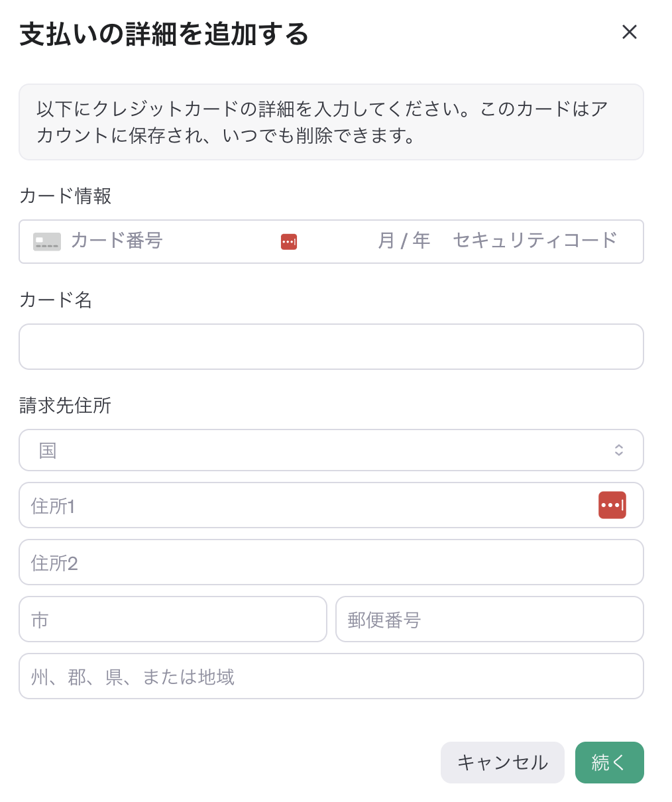Image resolution: width=672 pixels, height=802 pixels.
Task: Click the chevron in the country selector
Action: pyautogui.click(x=619, y=450)
